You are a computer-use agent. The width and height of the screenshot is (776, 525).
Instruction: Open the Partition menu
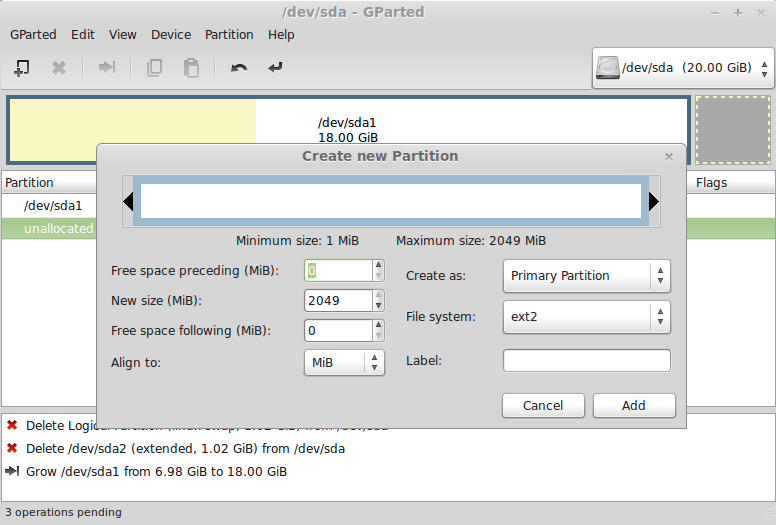point(229,34)
